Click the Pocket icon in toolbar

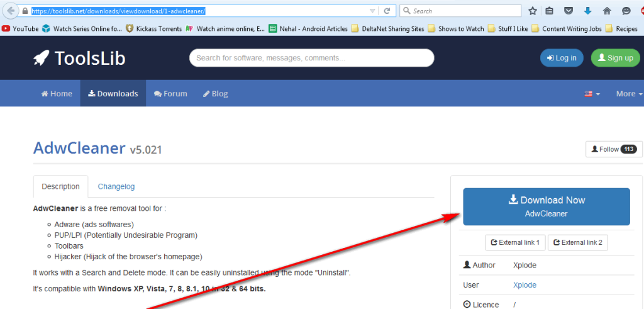pyautogui.click(x=569, y=11)
